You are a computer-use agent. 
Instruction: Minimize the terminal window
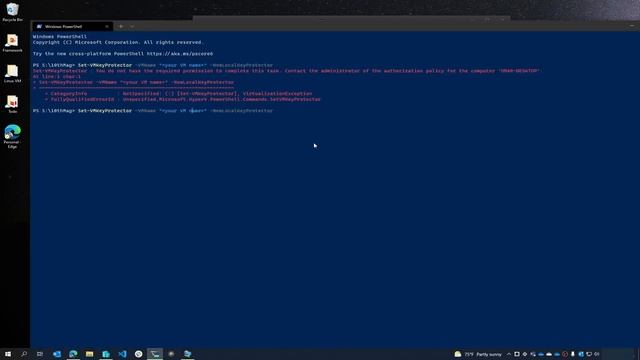pyautogui.click(x=632, y=26)
